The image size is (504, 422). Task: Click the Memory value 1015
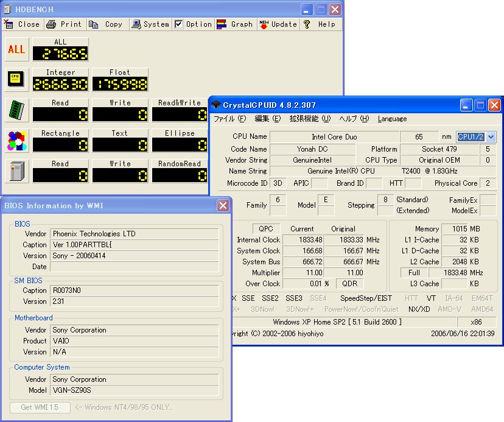click(x=455, y=229)
